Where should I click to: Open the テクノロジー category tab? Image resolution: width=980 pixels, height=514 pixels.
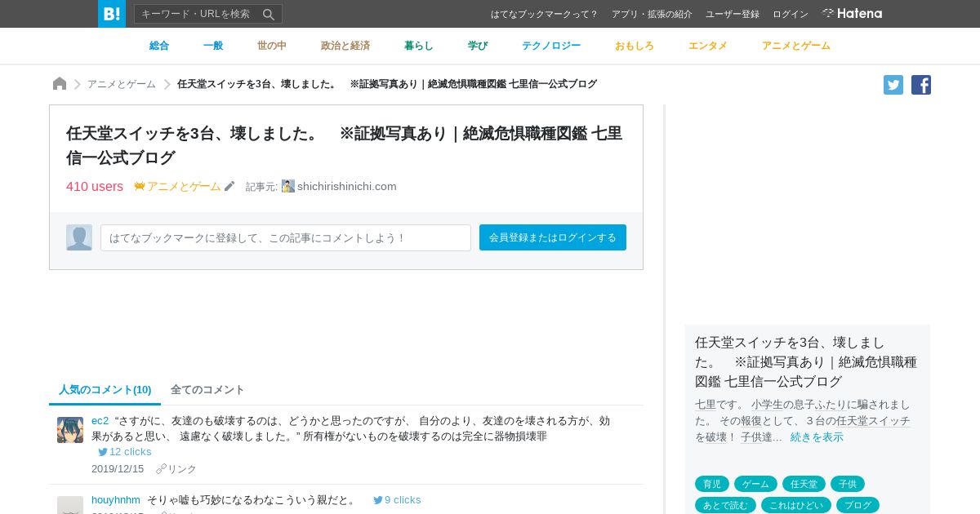click(551, 46)
